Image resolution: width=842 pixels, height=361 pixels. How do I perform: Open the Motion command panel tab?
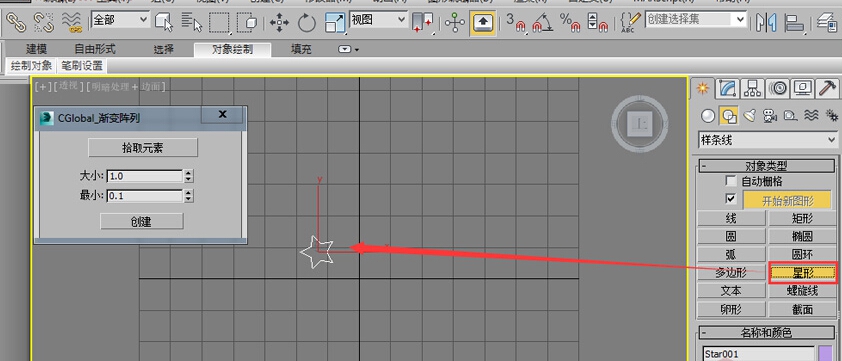[x=778, y=88]
